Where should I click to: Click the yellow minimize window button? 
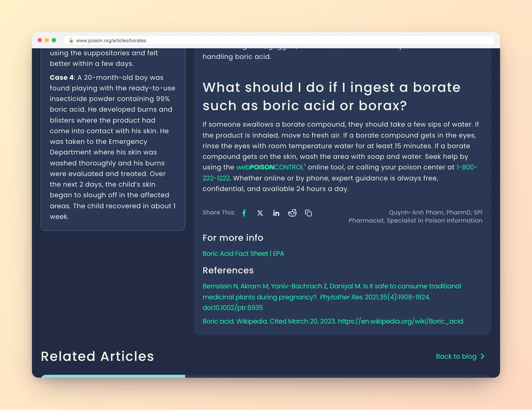pyautogui.click(x=47, y=40)
